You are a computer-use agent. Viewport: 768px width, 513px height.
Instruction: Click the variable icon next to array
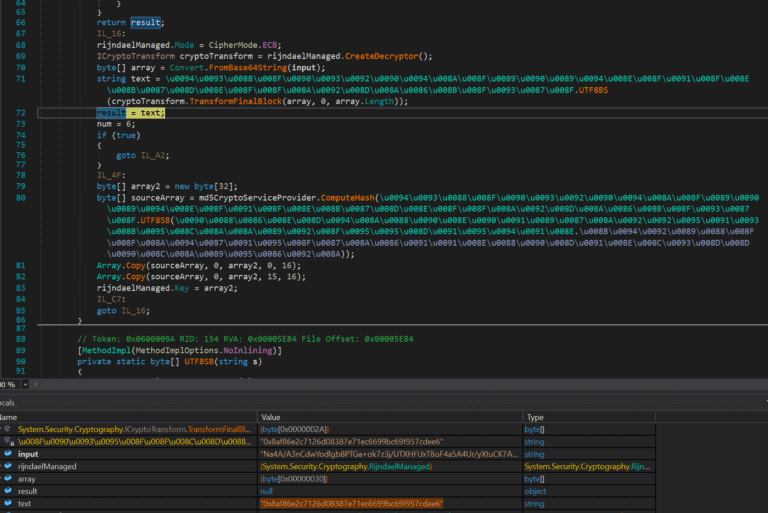8,479
